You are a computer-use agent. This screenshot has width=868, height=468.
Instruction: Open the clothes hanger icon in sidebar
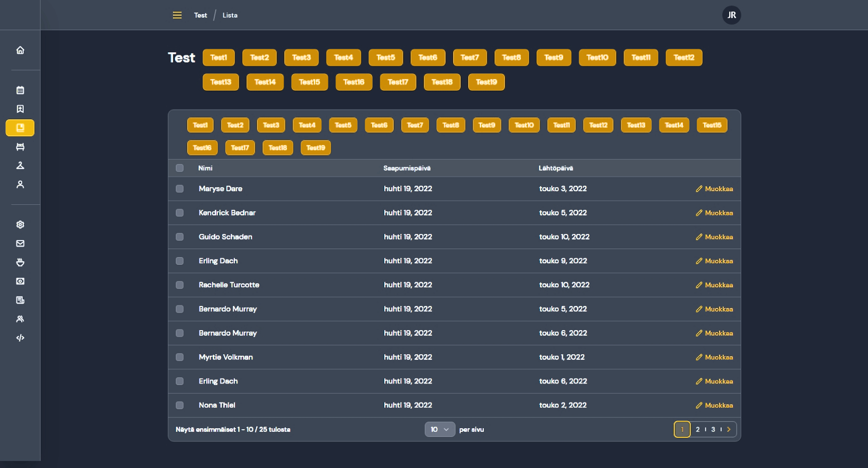point(20,166)
